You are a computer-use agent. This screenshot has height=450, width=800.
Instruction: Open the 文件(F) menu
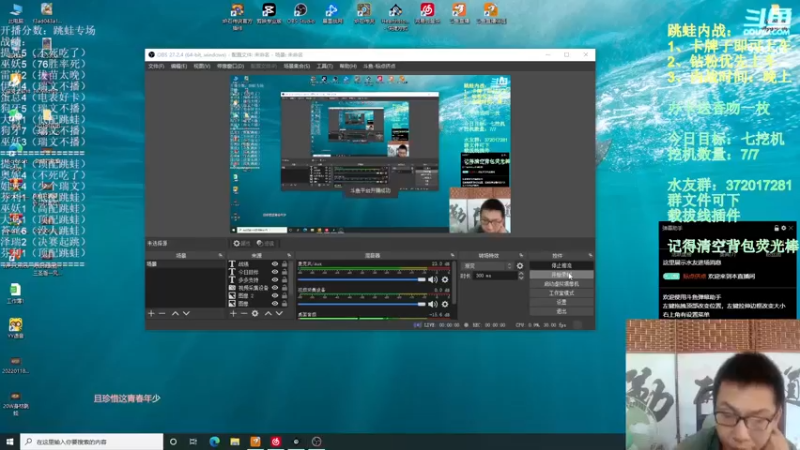click(156, 66)
